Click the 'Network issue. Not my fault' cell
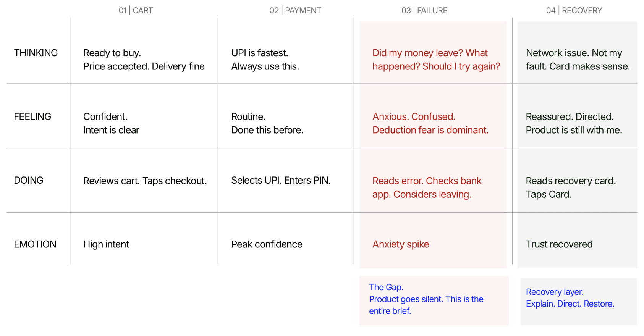This screenshot has height=336, width=644. [x=578, y=60]
